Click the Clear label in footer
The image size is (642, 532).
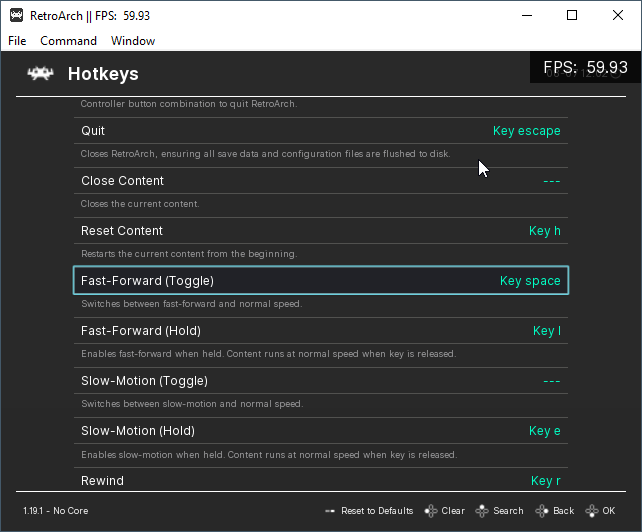pos(453,511)
